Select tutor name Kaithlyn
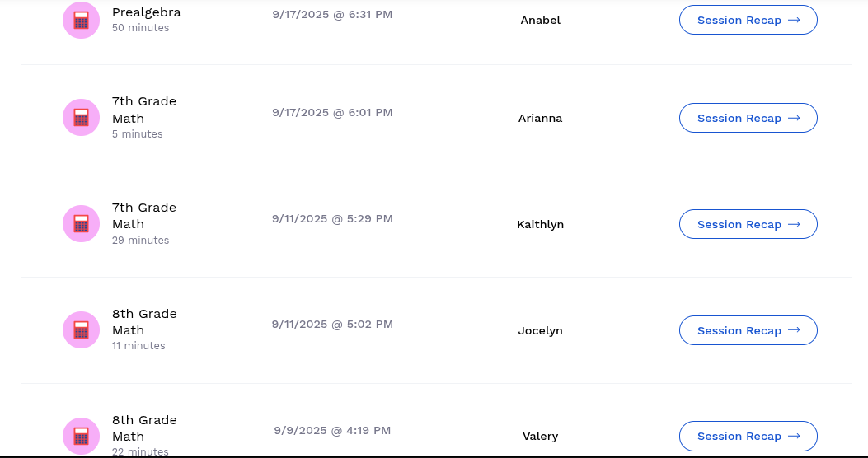This screenshot has height=458, width=868. point(540,224)
